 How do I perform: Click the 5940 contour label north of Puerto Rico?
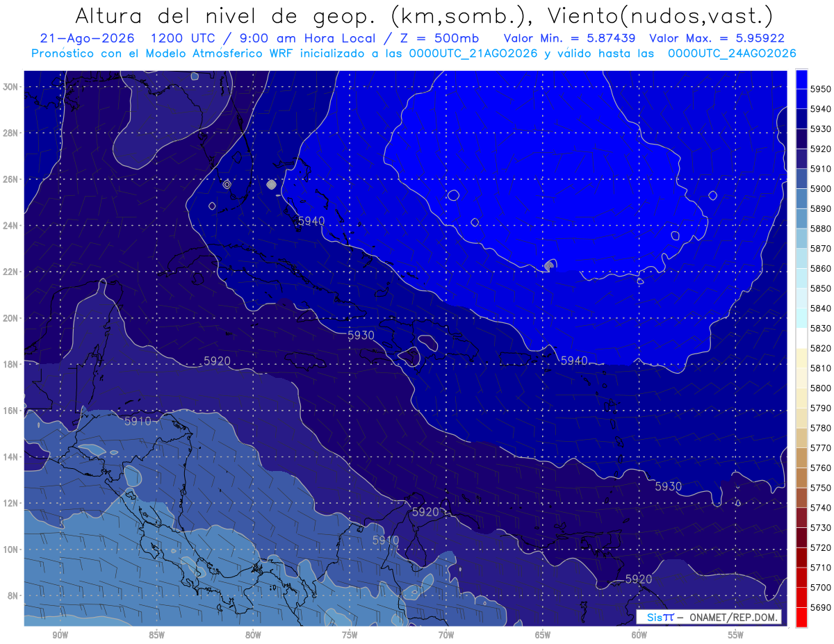pos(574,361)
